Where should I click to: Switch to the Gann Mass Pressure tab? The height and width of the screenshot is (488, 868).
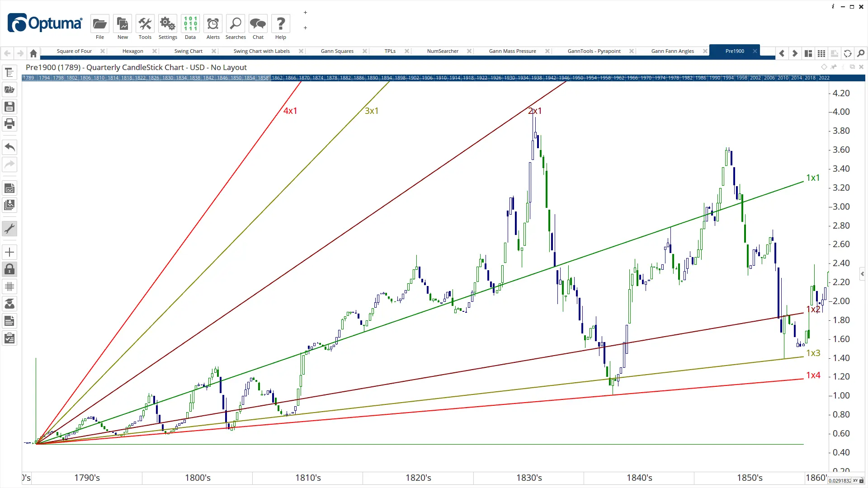coord(512,51)
